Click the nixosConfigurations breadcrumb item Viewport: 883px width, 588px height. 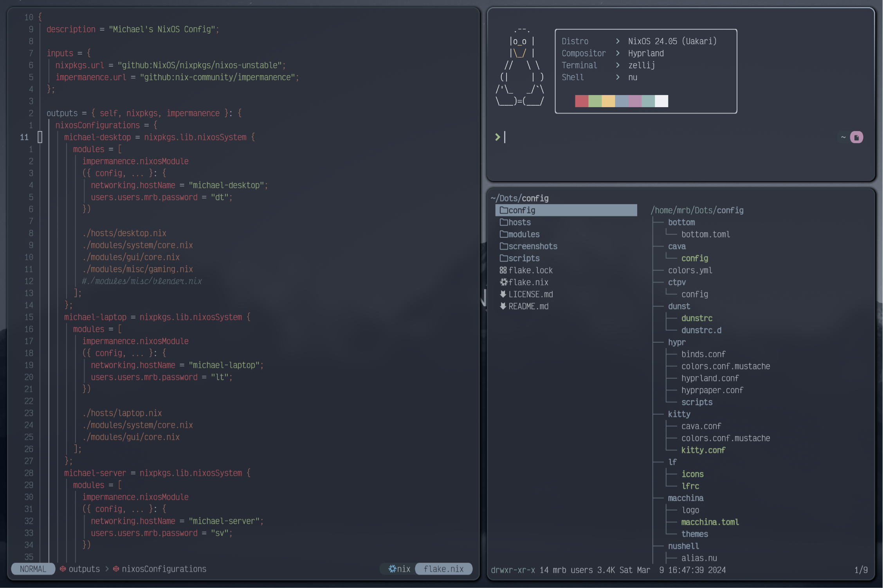coord(164,569)
